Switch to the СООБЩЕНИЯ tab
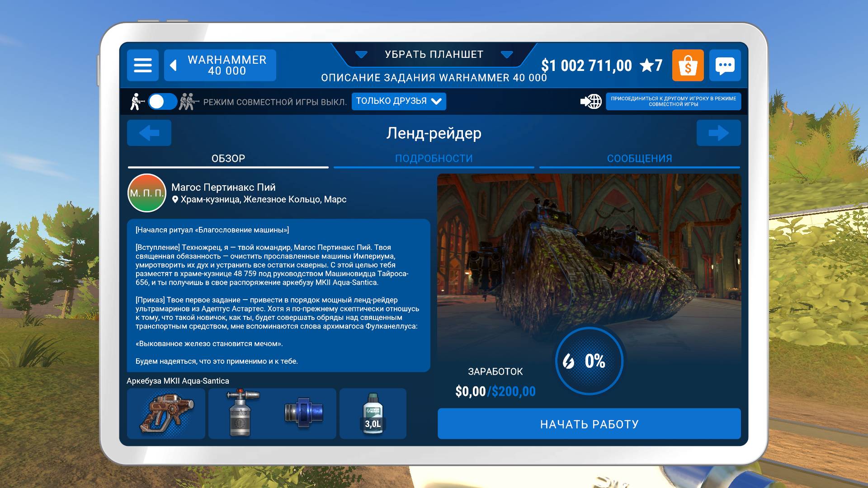 [639, 159]
